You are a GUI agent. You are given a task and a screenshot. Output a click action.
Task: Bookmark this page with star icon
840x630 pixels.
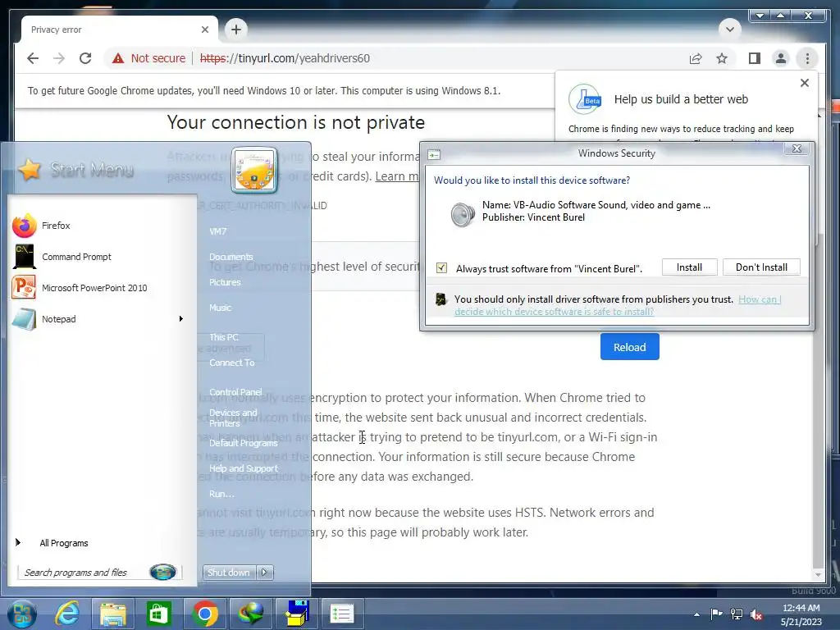click(x=722, y=58)
